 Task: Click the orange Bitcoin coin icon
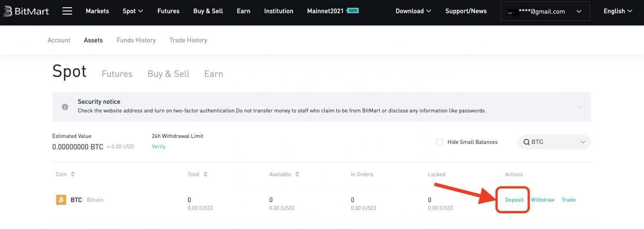[x=61, y=200]
